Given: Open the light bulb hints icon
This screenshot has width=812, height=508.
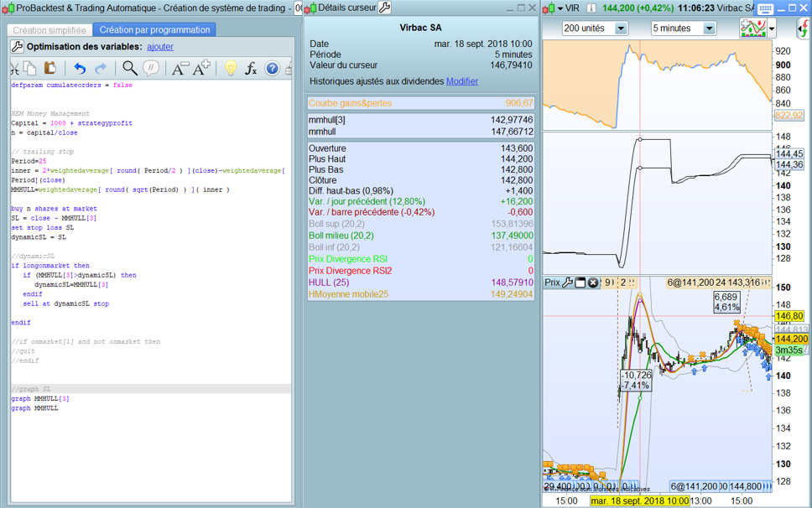Looking at the screenshot, I should point(230,69).
